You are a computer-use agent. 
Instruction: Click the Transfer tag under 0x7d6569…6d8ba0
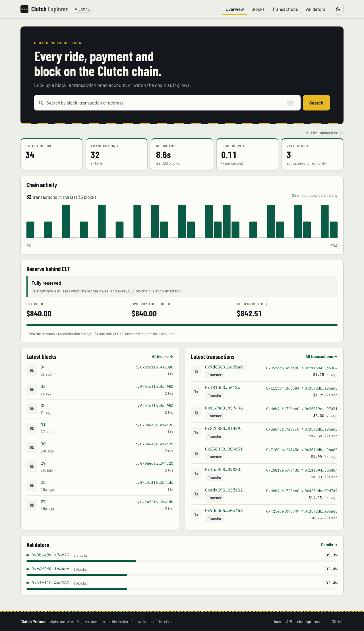click(x=215, y=375)
